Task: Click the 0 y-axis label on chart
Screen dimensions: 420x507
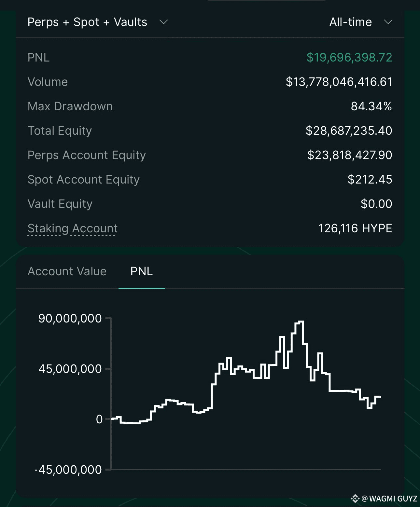Action: (99, 419)
